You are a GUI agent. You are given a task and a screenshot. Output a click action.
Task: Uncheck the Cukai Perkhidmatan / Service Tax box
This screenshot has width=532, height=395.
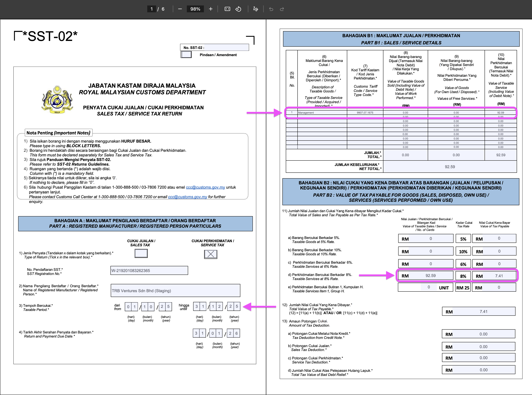211,254
